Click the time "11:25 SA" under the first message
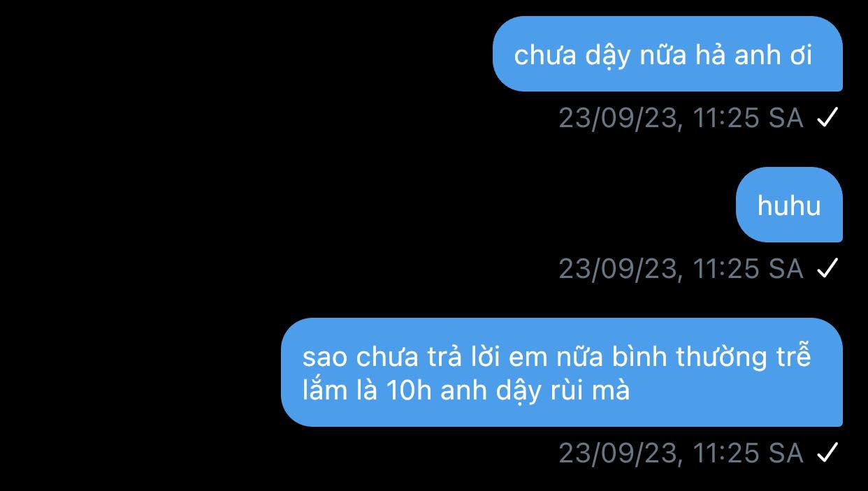Image resolution: width=868 pixels, height=491 pixels. click(748, 118)
